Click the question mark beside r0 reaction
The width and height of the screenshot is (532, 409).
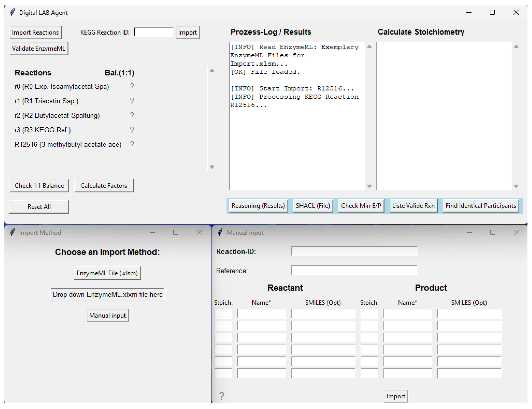point(132,86)
